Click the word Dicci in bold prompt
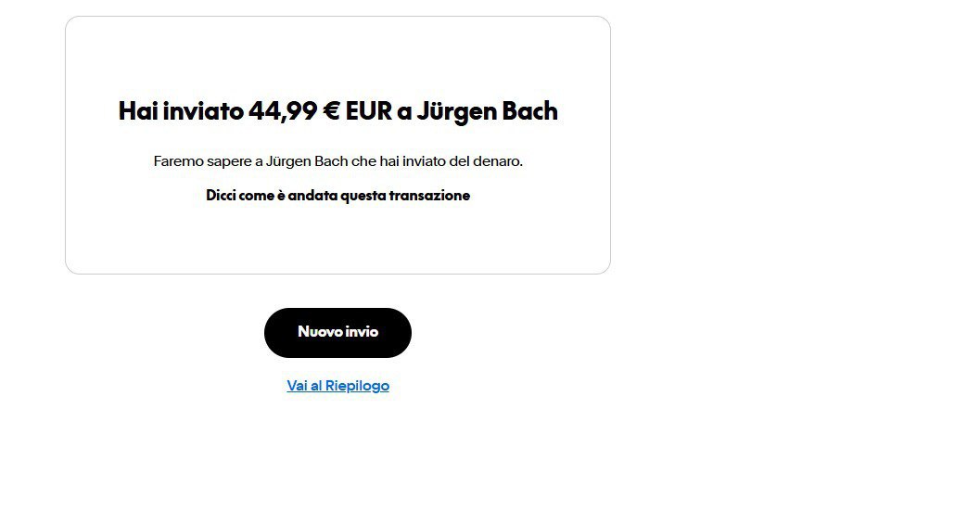Screen dimensions: 980x524 221,196
